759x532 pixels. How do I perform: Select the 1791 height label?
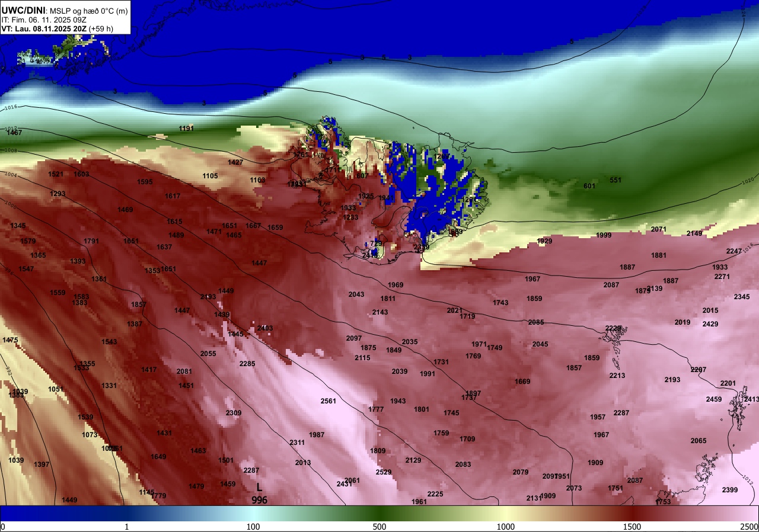[91, 241]
